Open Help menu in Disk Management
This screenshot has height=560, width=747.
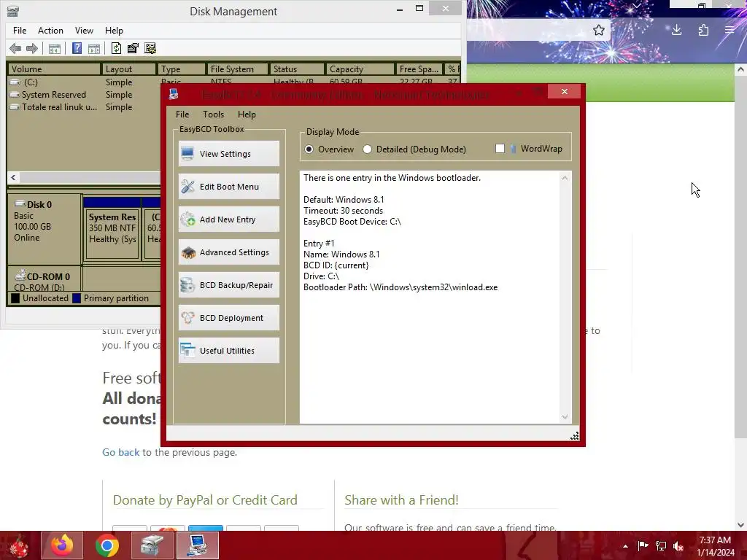tap(114, 31)
